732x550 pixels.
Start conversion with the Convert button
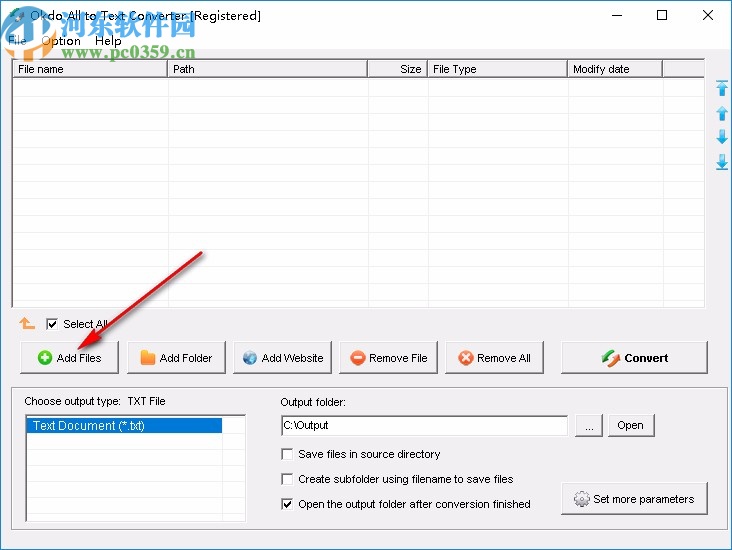tap(634, 358)
